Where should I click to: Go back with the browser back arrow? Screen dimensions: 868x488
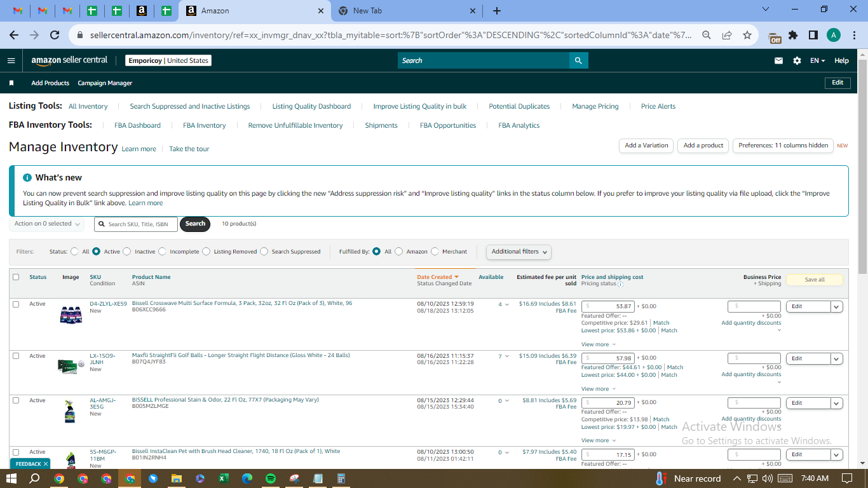tap(14, 35)
